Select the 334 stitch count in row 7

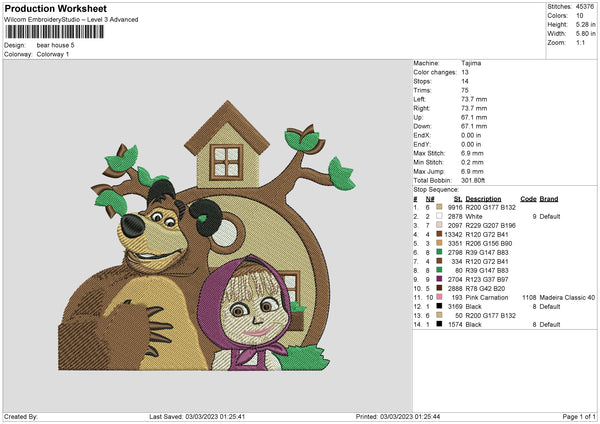[x=457, y=262]
